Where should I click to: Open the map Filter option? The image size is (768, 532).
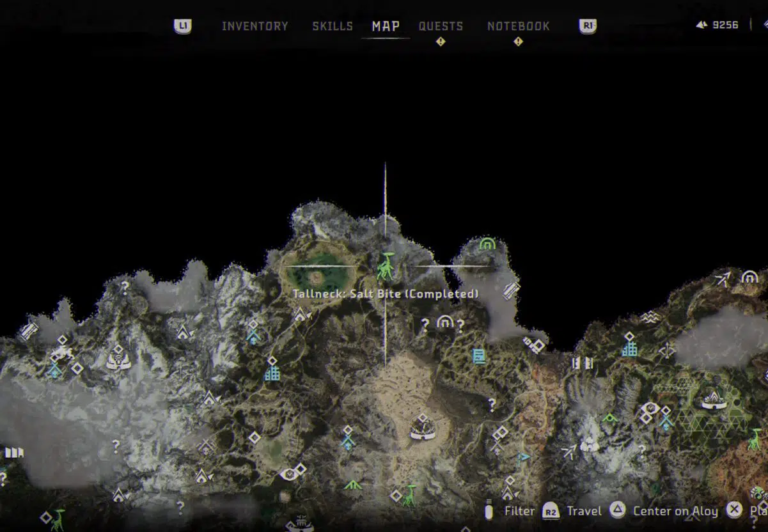click(x=519, y=511)
